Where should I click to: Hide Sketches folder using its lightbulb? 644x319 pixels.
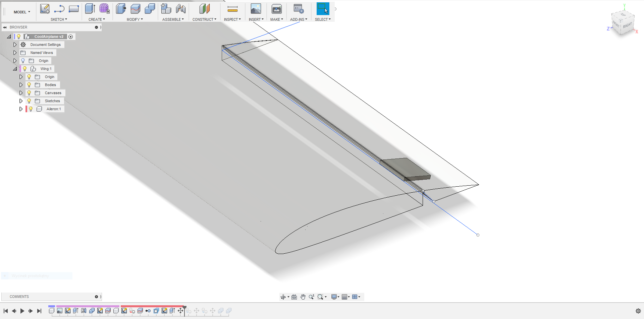pyautogui.click(x=29, y=101)
